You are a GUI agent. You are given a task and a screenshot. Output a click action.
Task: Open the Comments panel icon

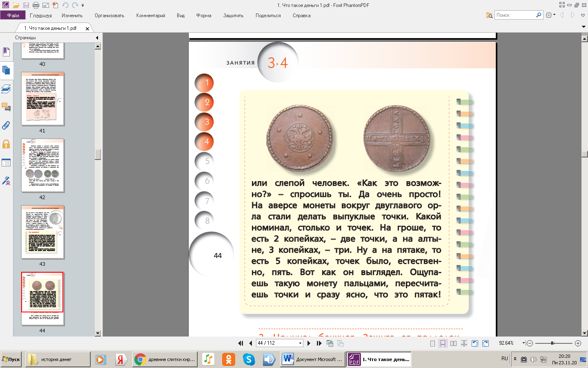point(6,107)
